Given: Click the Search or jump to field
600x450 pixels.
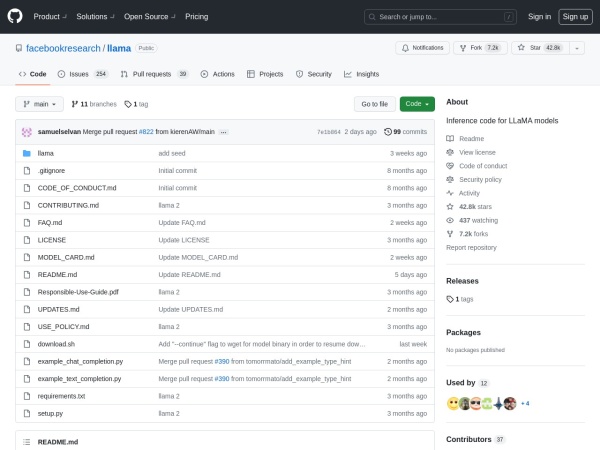Looking at the screenshot, I should pyautogui.click(x=439, y=16).
